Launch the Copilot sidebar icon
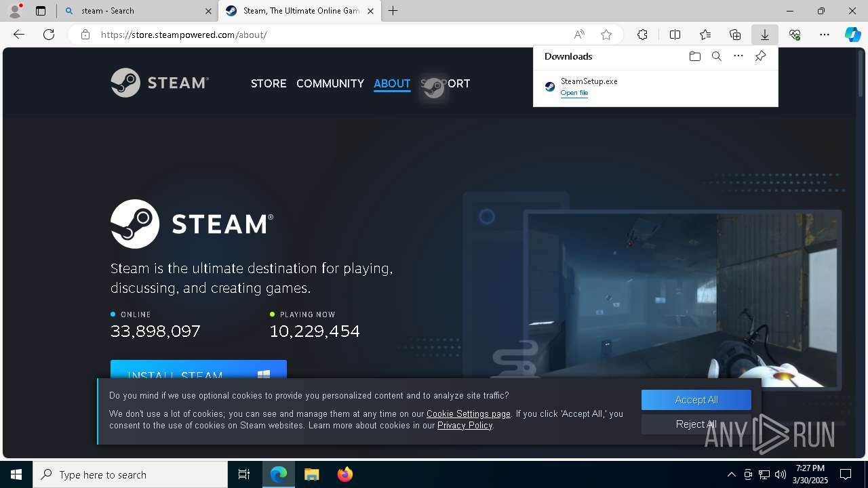Screen dimensions: 868x488 click(x=852, y=35)
